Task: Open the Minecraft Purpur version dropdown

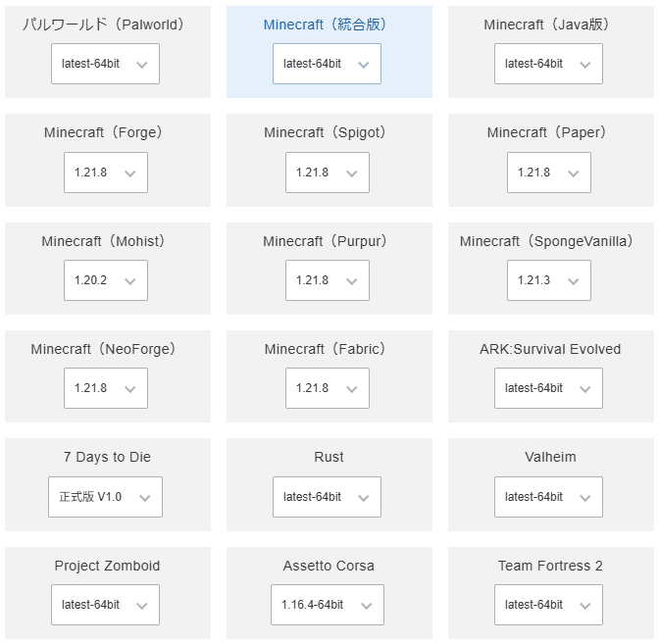Action: click(327, 280)
